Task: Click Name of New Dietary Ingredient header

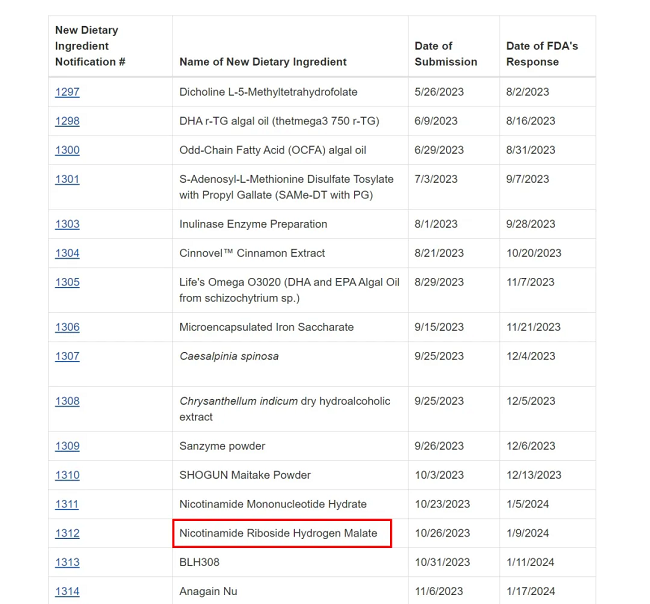Action: point(263,62)
